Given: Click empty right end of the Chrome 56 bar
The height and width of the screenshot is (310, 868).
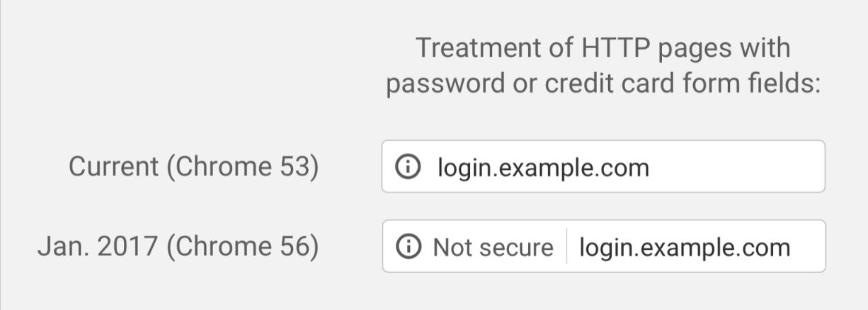Looking at the screenshot, I should (x=809, y=247).
